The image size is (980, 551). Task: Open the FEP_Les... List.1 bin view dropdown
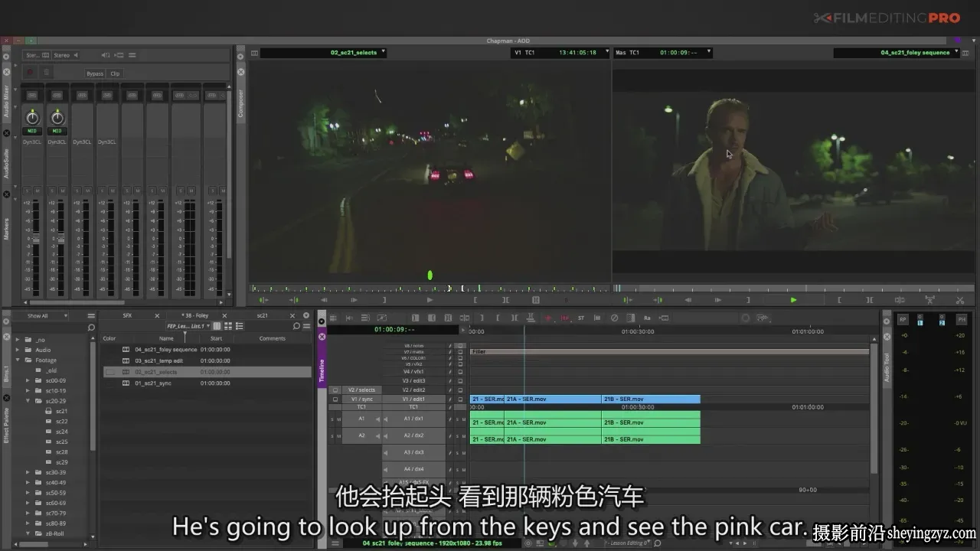point(188,327)
